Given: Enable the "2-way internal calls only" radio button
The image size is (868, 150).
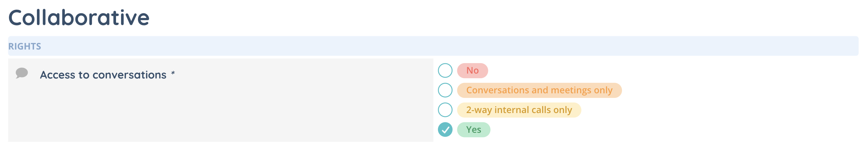Looking at the screenshot, I should point(445,110).
